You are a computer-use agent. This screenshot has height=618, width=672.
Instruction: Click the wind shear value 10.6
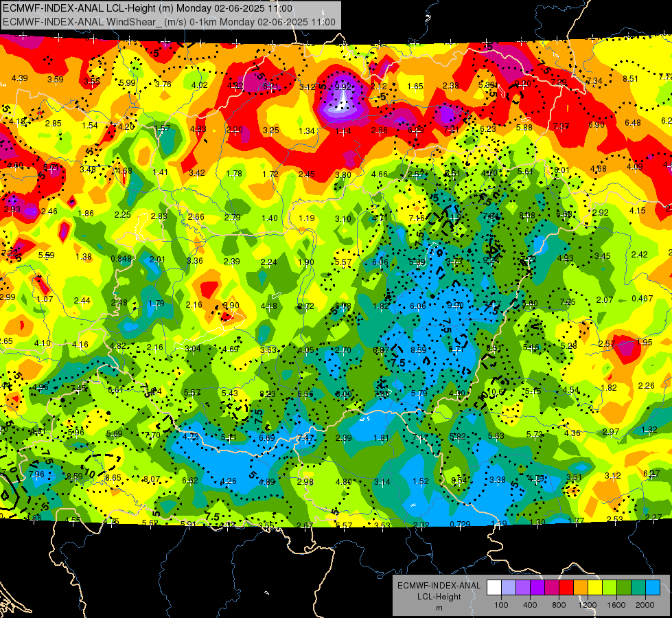(495, 391)
